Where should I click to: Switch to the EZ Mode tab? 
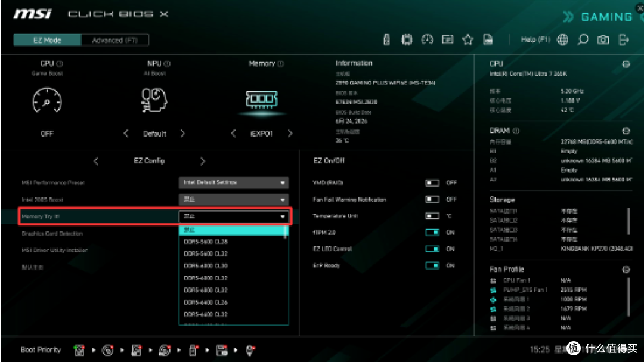[47, 40]
